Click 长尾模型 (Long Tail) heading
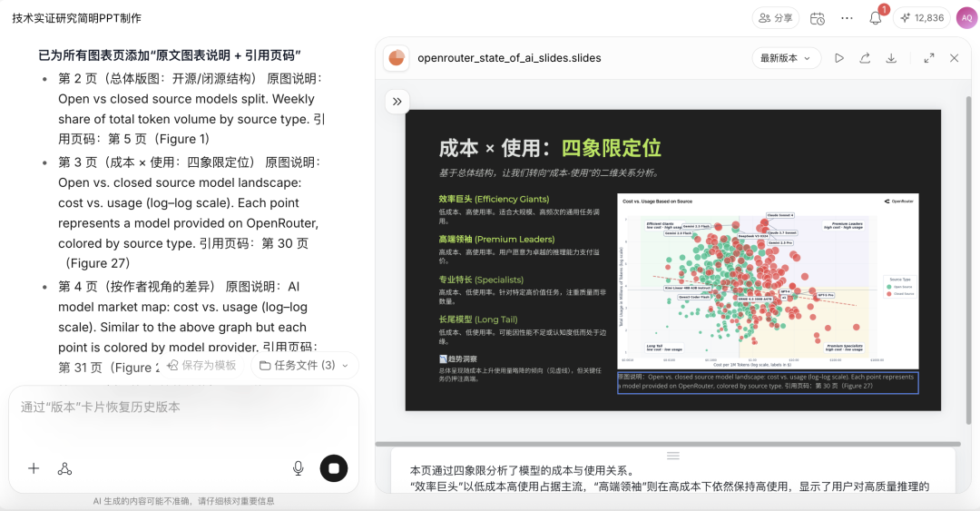Screen dimensions: 980x511 coord(477,319)
